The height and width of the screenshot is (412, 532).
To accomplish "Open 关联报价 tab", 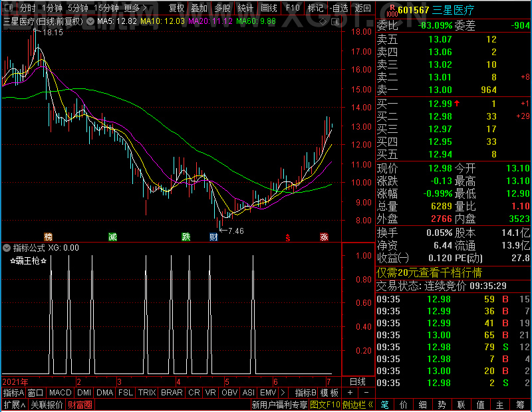I will click(47, 405).
